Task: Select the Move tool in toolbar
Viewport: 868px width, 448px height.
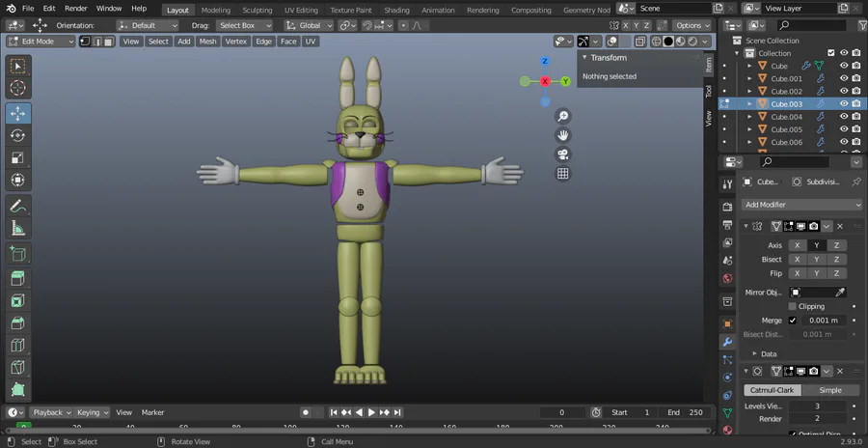Action: tap(17, 113)
